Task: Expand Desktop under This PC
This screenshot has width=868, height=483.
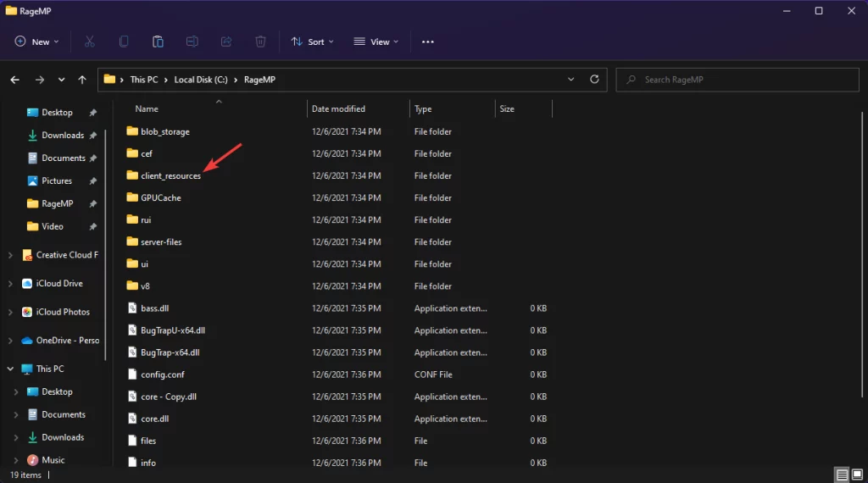Action: pyautogui.click(x=16, y=391)
